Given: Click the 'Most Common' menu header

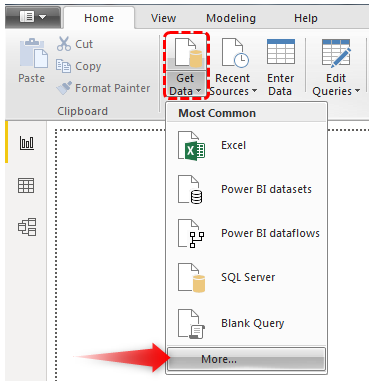Looking at the screenshot, I should 217,113.
